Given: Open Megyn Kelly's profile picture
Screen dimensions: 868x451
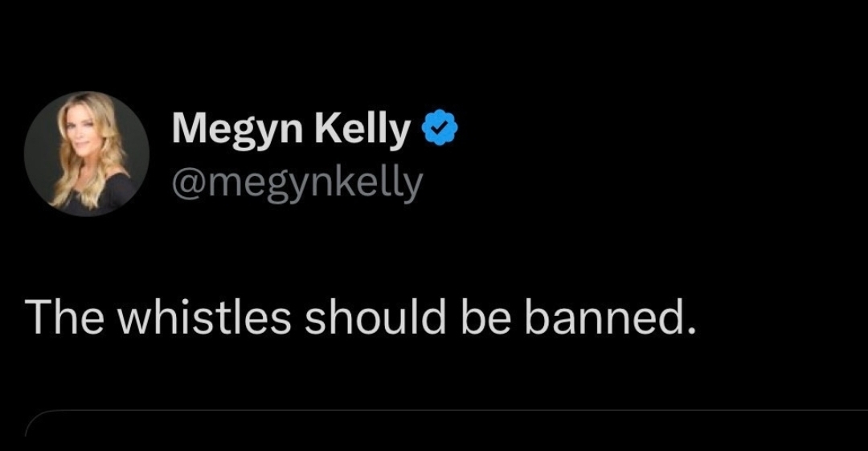Looking at the screenshot, I should 87,154.
